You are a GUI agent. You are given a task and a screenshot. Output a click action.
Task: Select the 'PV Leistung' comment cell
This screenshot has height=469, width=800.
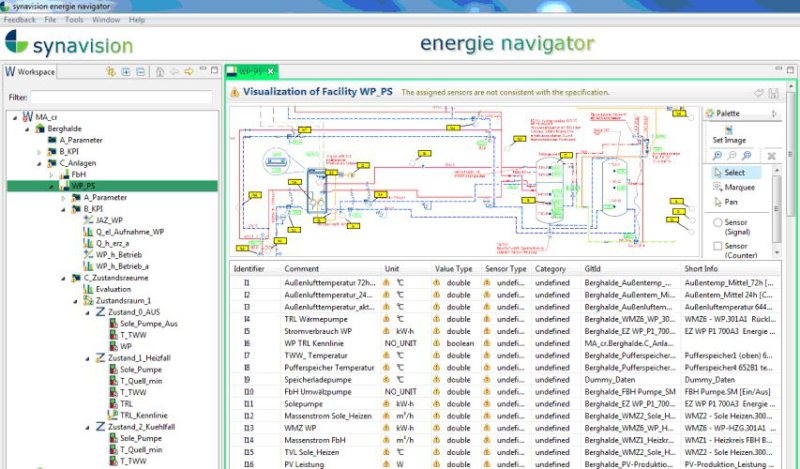coord(304,464)
